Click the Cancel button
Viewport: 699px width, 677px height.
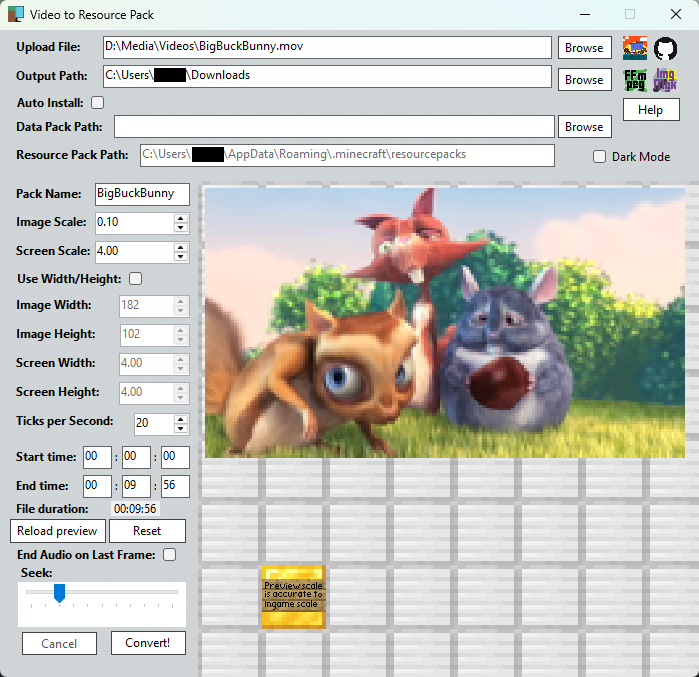coord(59,643)
